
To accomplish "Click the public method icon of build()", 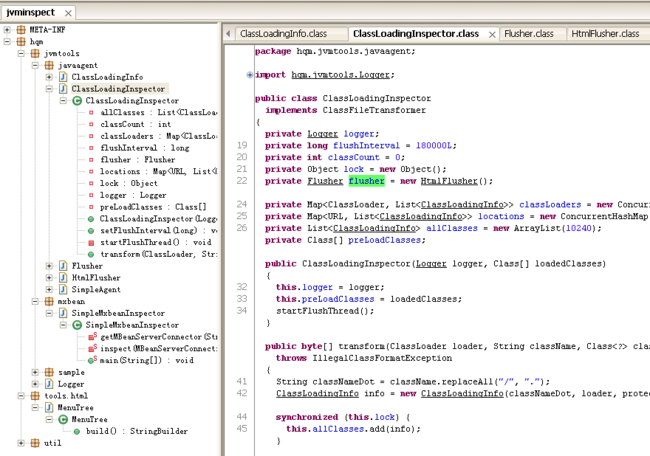I will (77, 431).
